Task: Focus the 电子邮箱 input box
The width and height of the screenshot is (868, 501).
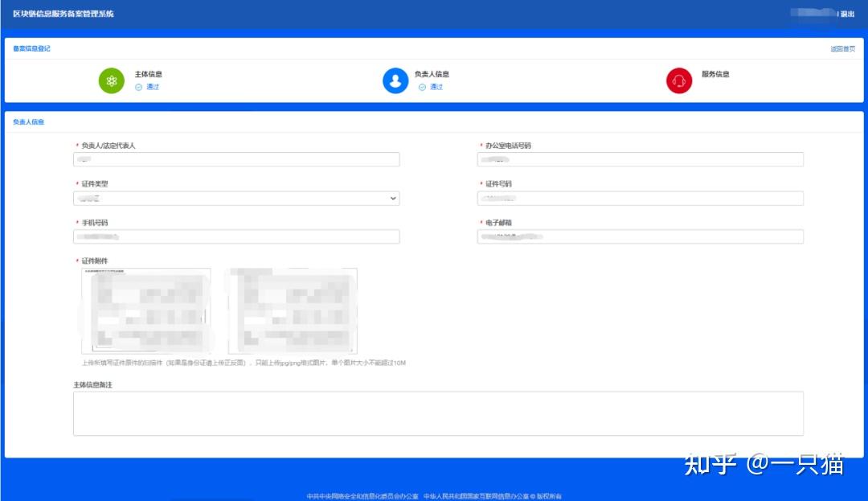Action: click(x=641, y=236)
